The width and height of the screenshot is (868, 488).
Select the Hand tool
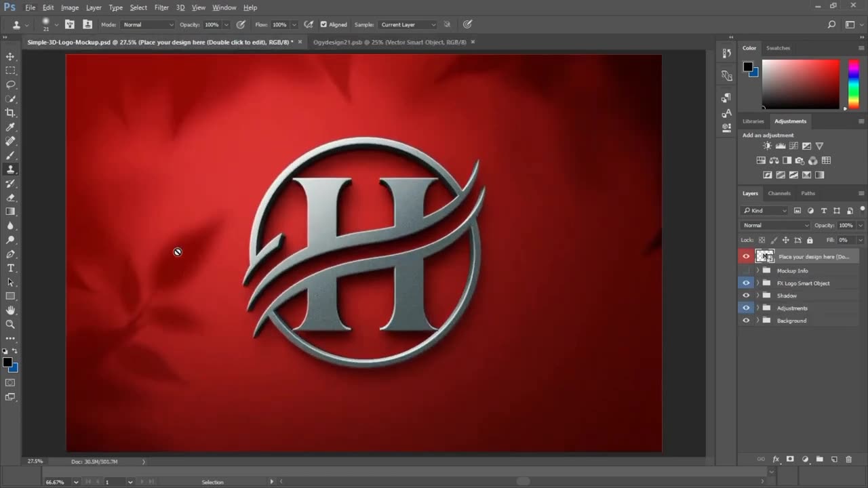(10, 310)
